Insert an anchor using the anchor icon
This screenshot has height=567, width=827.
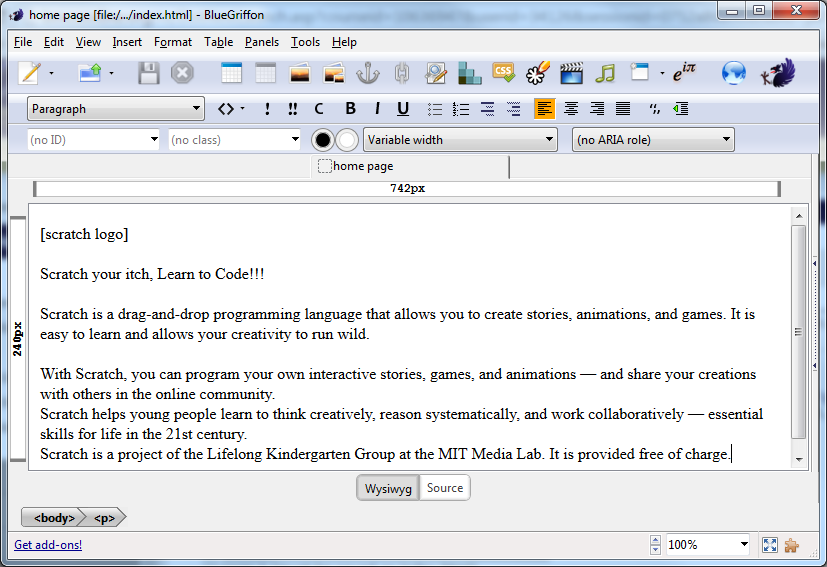pos(368,73)
